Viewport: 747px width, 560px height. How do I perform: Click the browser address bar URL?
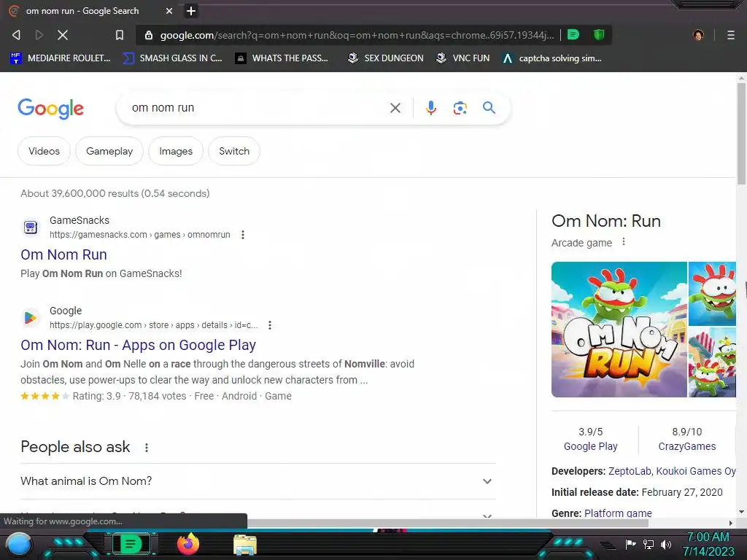click(x=356, y=35)
